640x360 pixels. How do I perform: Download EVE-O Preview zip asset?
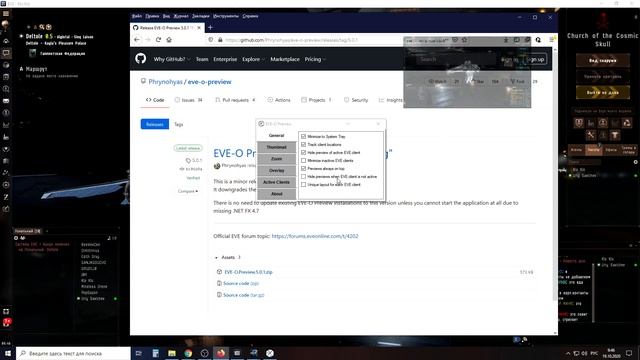click(x=248, y=272)
